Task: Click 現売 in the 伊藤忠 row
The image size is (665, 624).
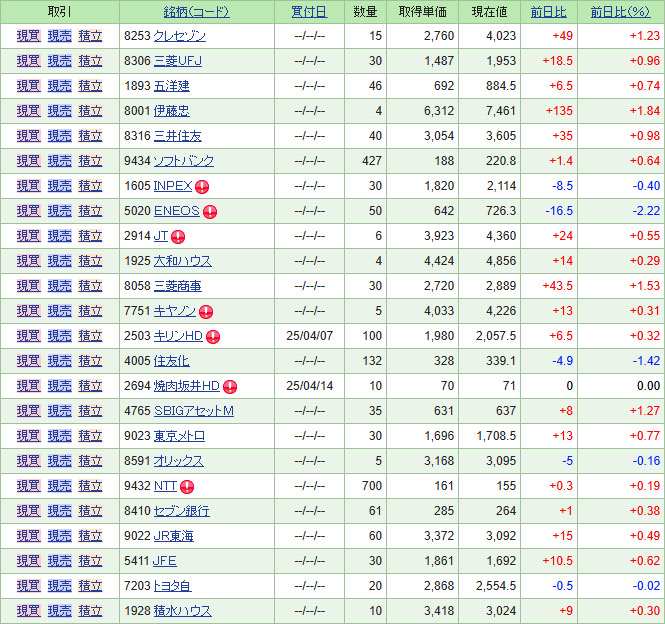Action: pos(60,111)
